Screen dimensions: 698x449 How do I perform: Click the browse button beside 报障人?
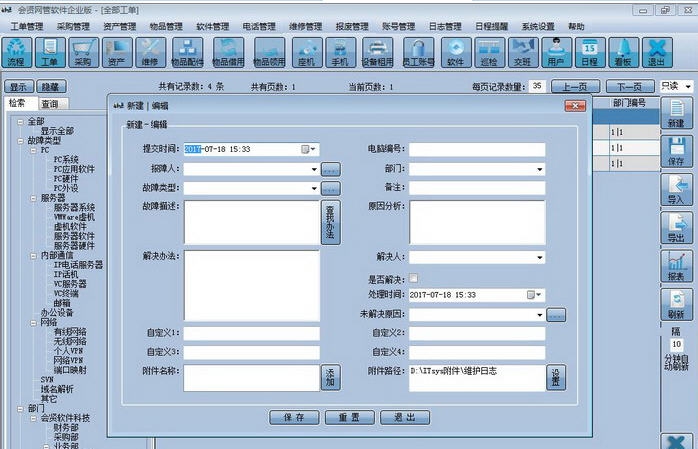[331, 169]
